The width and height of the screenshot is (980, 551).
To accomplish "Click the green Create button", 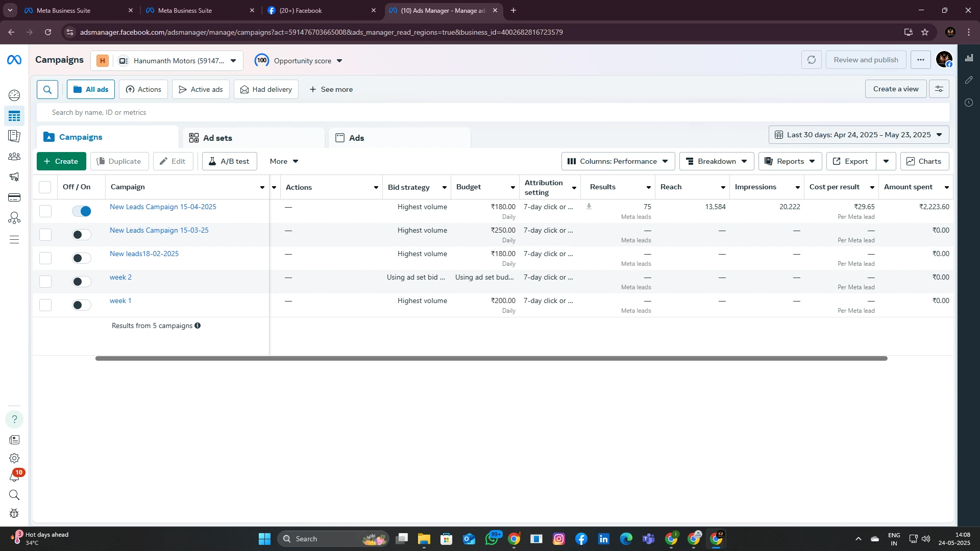I will pos(61,161).
